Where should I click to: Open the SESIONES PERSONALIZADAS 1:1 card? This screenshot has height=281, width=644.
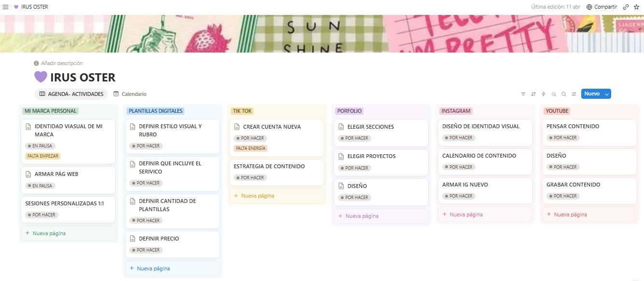coord(68,210)
